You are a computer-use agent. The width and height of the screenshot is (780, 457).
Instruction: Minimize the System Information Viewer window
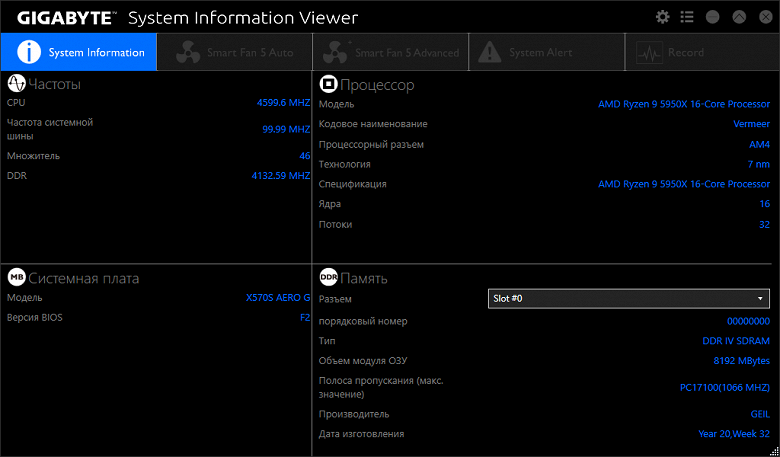713,17
